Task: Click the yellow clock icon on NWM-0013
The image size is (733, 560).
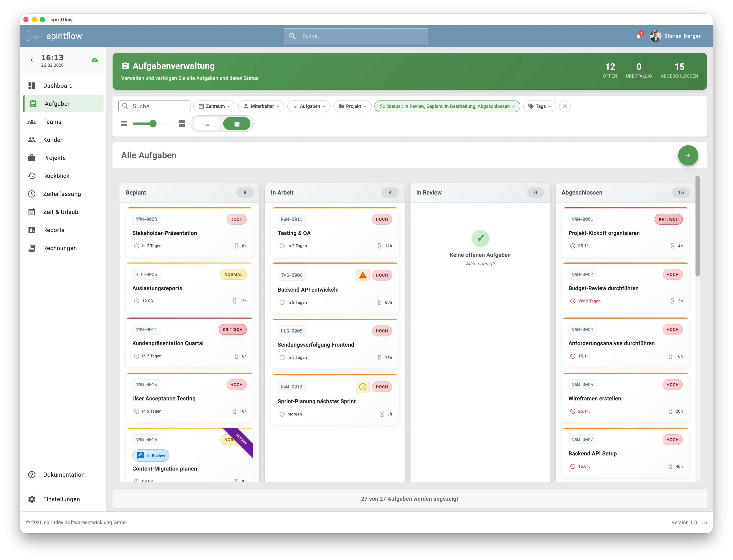Action: pos(363,387)
